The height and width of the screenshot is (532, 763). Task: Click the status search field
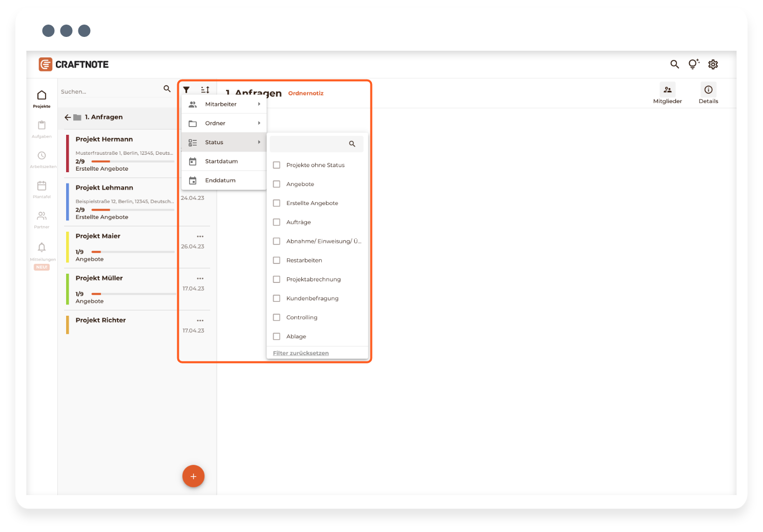click(310, 144)
